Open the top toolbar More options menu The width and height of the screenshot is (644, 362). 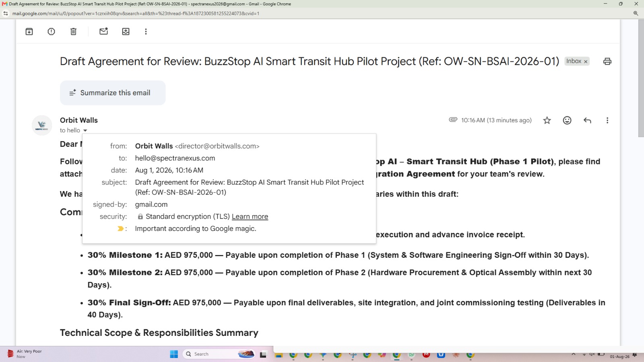(146, 31)
